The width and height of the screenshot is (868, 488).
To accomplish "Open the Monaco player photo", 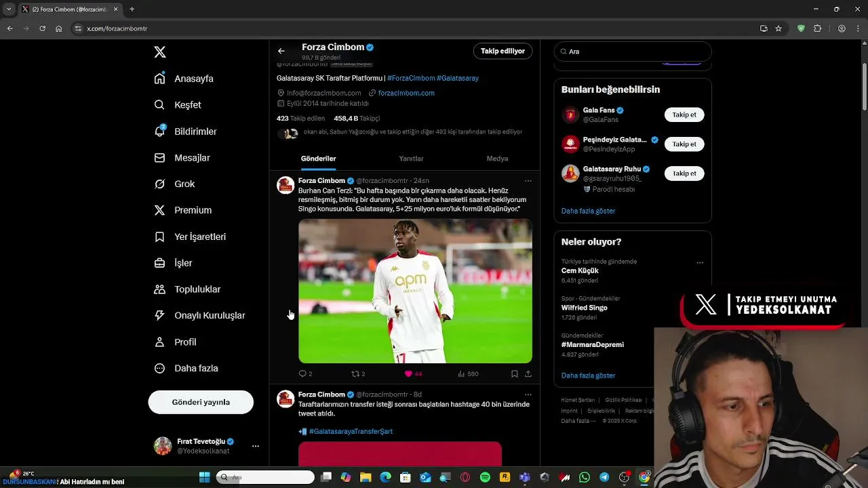I will tap(415, 291).
